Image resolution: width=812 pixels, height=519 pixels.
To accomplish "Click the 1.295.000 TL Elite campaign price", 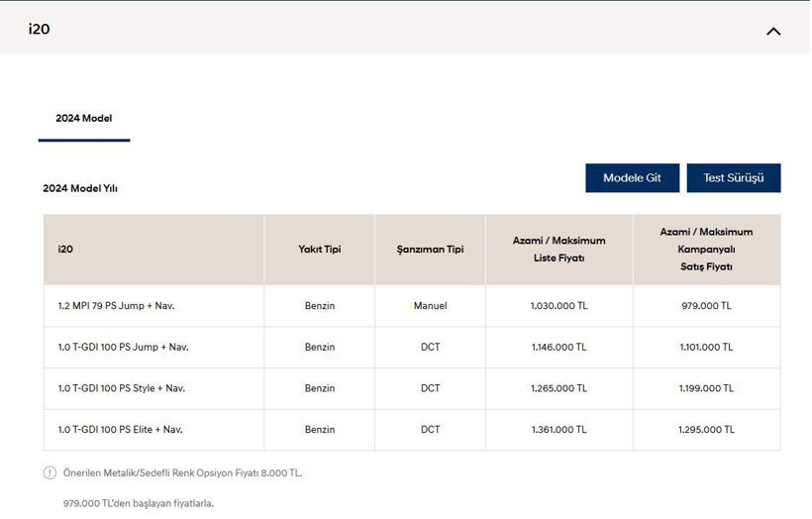I will pos(706,430).
